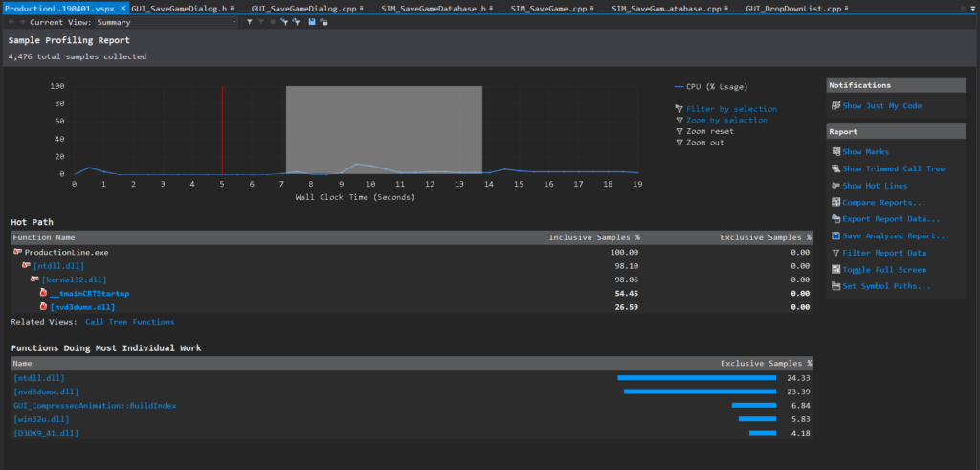Screen dimensions: 980x470
Task: Click the Export Report Data icon
Action: (x=836, y=219)
